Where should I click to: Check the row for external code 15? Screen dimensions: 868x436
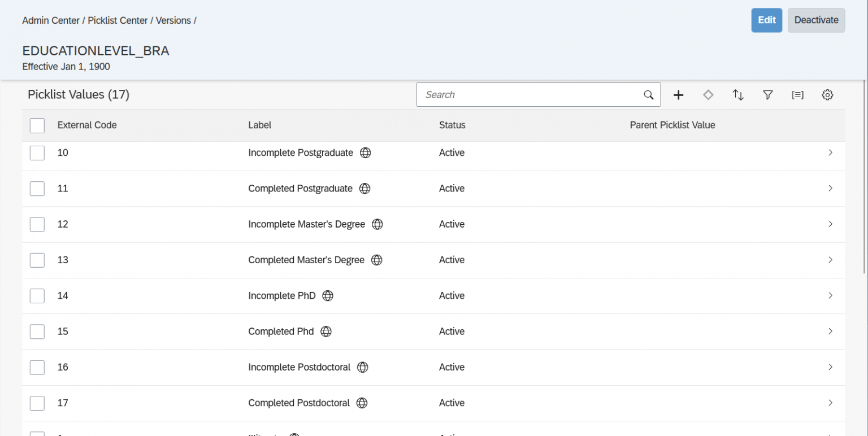pyautogui.click(x=37, y=332)
